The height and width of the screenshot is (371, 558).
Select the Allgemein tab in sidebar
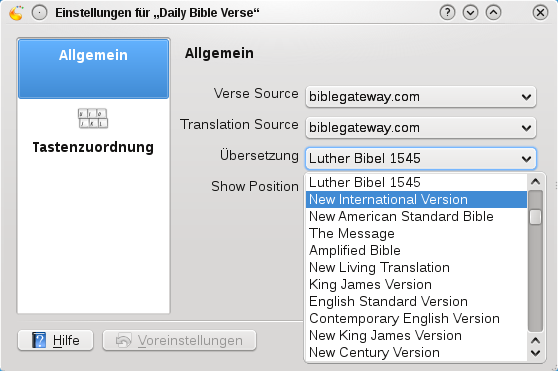(x=93, y=69)
